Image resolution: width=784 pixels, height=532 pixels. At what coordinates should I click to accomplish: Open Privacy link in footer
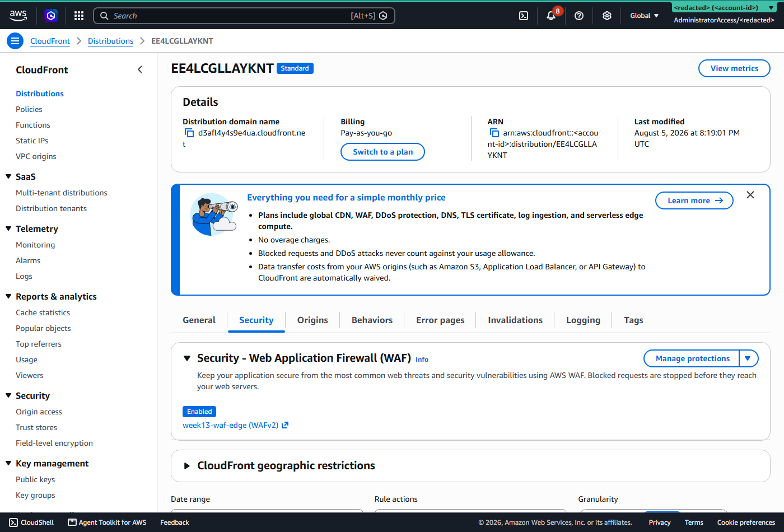click(660, 522)
